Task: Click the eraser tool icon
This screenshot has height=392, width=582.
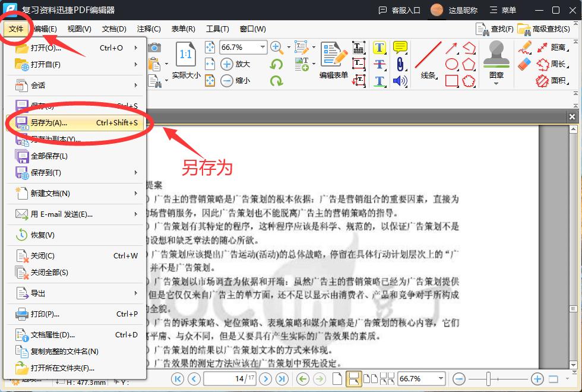Action: (x=524, y=64)
